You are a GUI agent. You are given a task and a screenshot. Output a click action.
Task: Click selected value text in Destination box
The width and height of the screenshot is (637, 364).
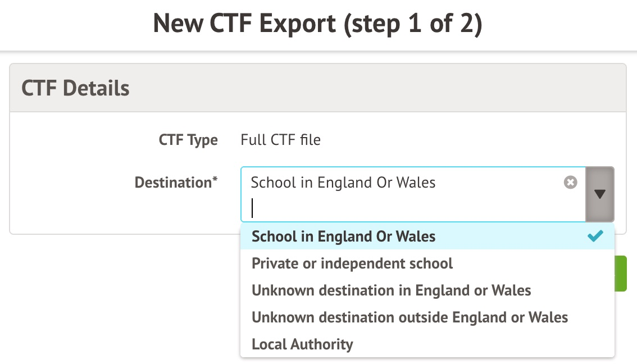[x=343, y=183]
